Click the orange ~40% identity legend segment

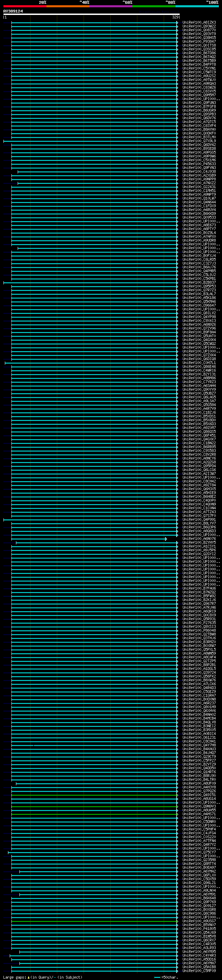coord(68,6)
